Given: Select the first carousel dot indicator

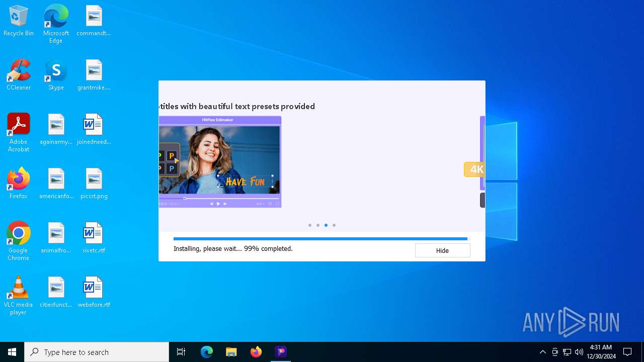Looking at the screenshot, I should (310, 225).
